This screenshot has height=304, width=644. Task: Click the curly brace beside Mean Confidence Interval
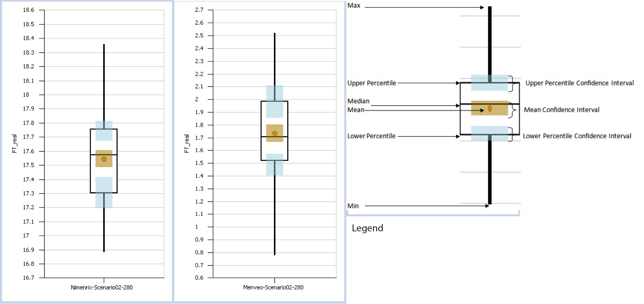point(511,110)
